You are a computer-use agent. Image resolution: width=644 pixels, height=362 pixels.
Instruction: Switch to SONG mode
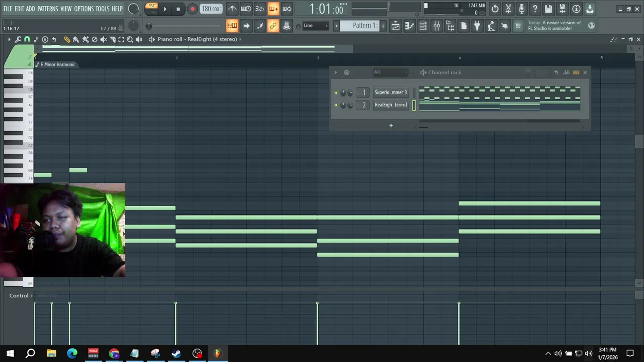tap(151, 12)
